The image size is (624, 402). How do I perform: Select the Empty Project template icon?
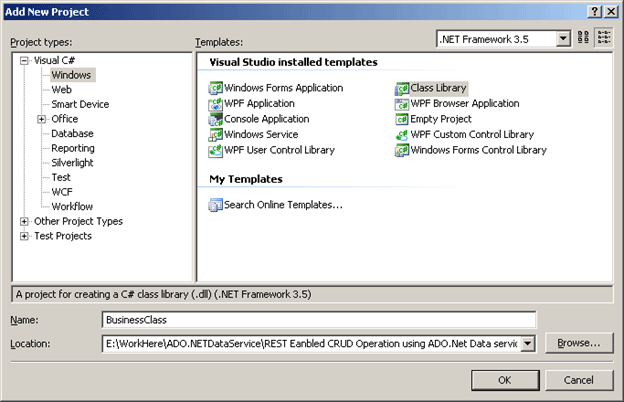pyautogui.click(x=402, y=119)
